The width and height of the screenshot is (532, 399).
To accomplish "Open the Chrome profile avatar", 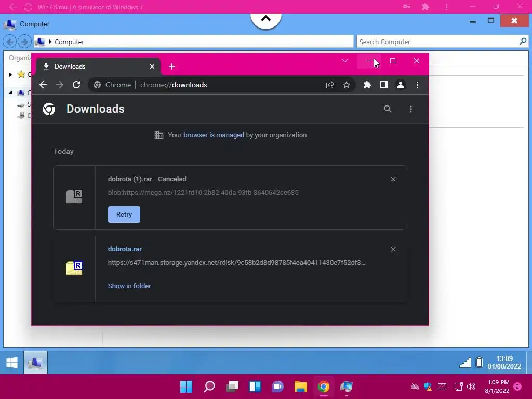I will (401, 85).
